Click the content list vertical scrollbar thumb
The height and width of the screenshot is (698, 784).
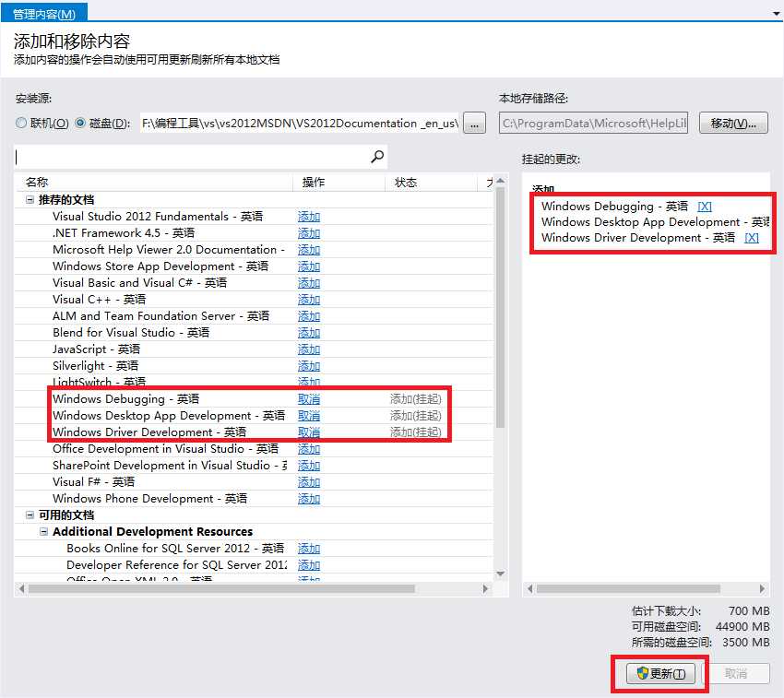500,307
